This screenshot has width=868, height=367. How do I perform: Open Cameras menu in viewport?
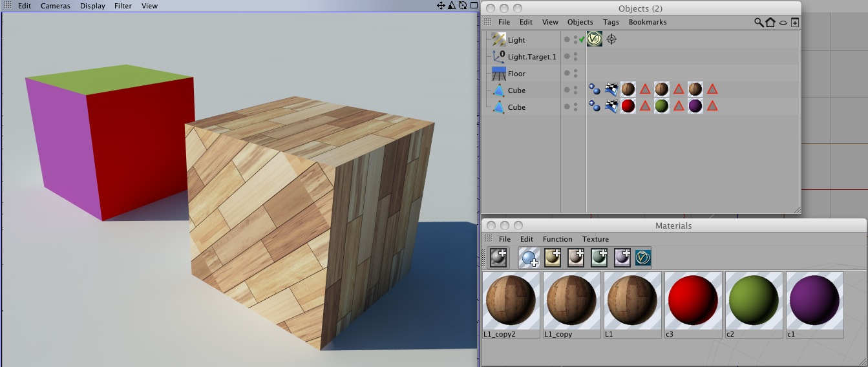[55, 6]
